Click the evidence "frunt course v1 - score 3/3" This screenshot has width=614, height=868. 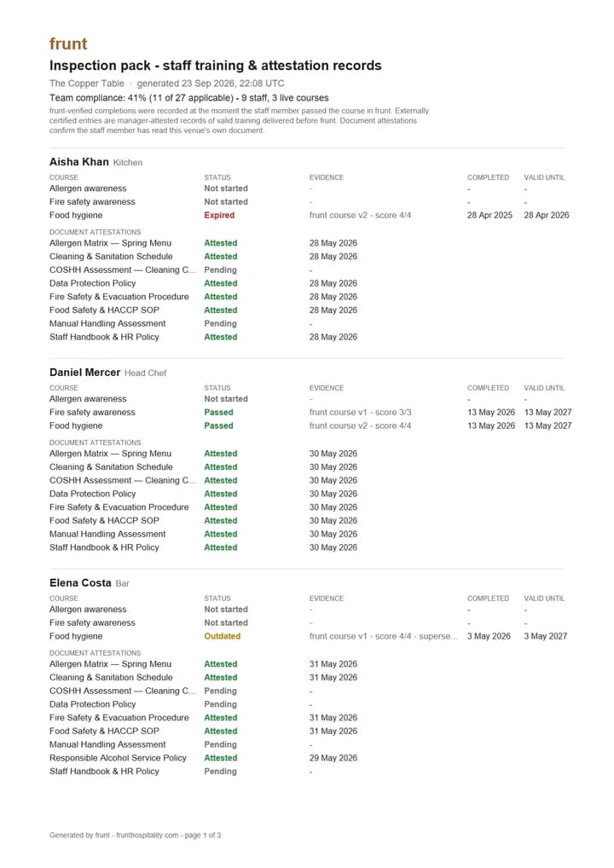coord(360,413)
